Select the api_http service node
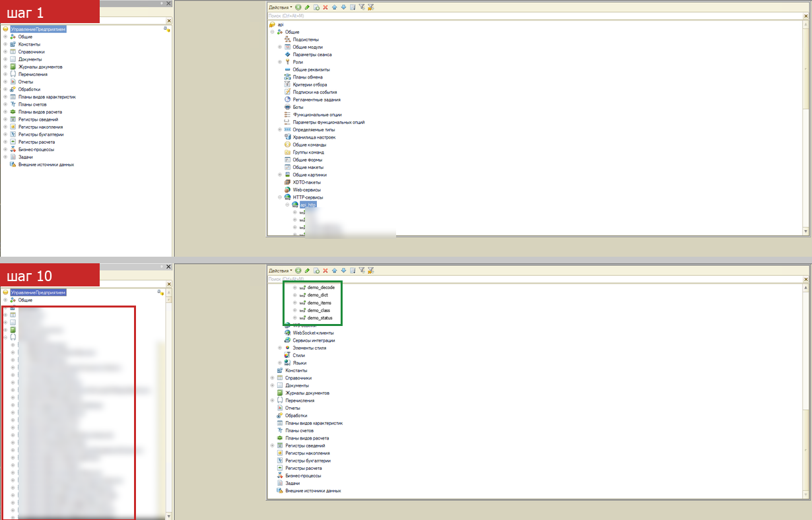The image size is (812, 520). point(308,205)
